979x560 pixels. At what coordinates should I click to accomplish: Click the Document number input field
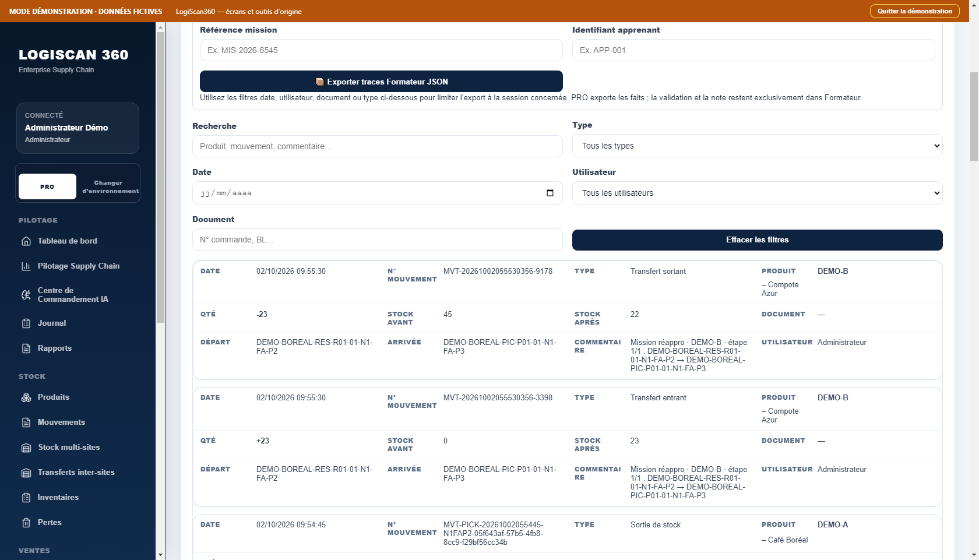point(377,240)
